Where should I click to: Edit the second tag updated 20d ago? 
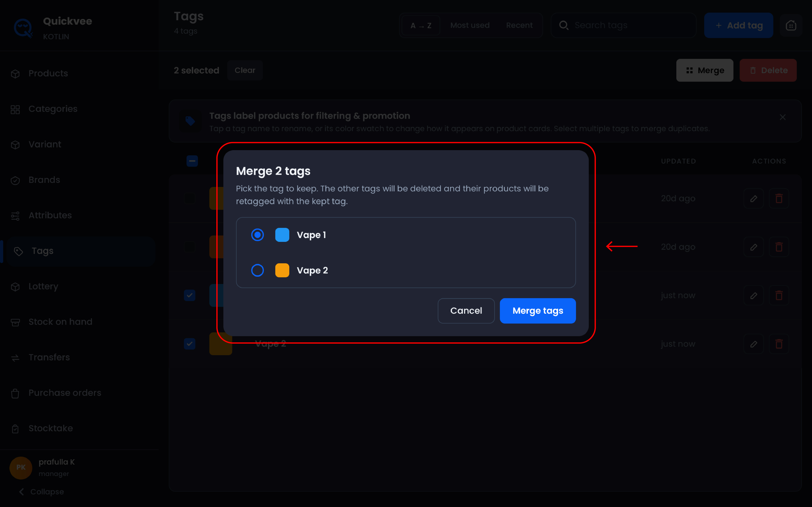[754, 247]
